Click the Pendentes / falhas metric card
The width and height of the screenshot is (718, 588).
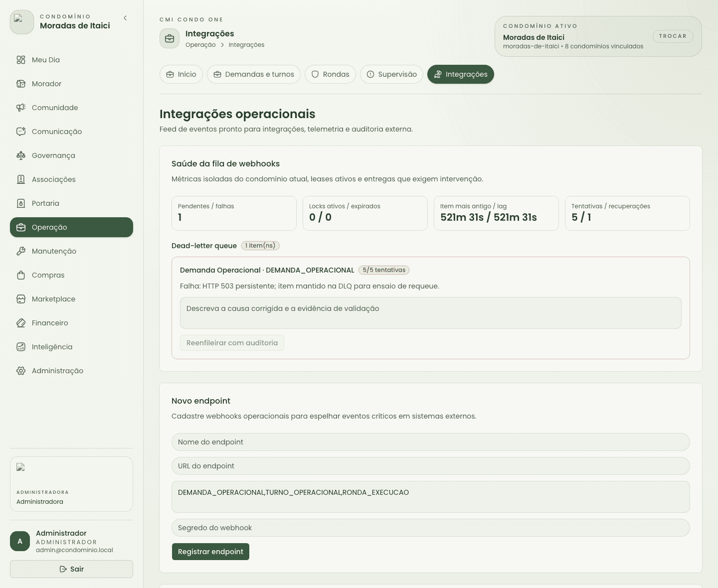click(x=234, y=213)
